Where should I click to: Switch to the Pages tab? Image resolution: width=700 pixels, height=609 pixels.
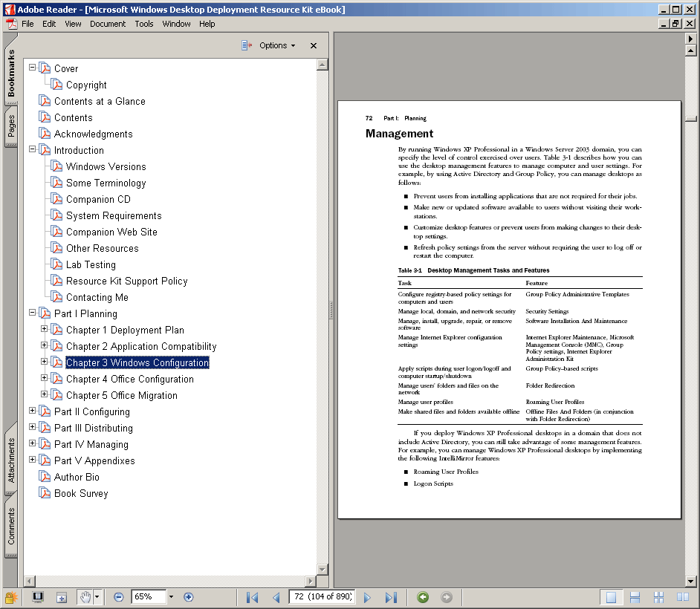click(x=11, y=127)
